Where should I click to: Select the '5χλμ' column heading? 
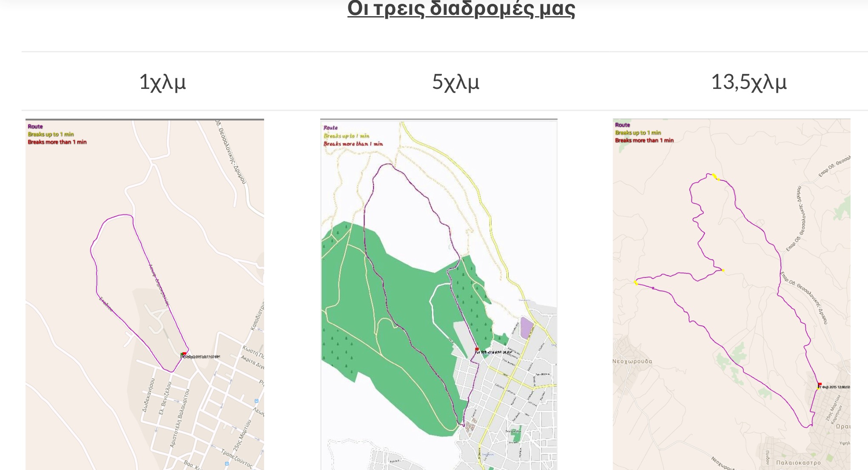(455, 82)
